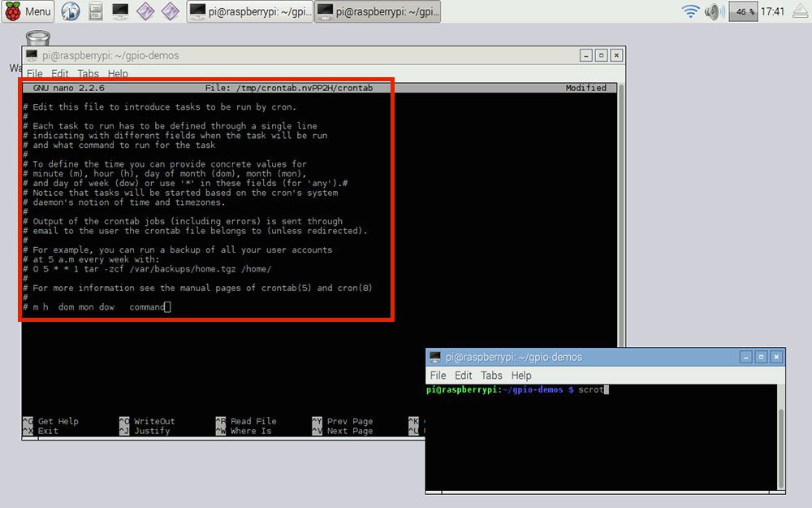Open the Wastebasket desktop icon

click(x=37, y=38)
